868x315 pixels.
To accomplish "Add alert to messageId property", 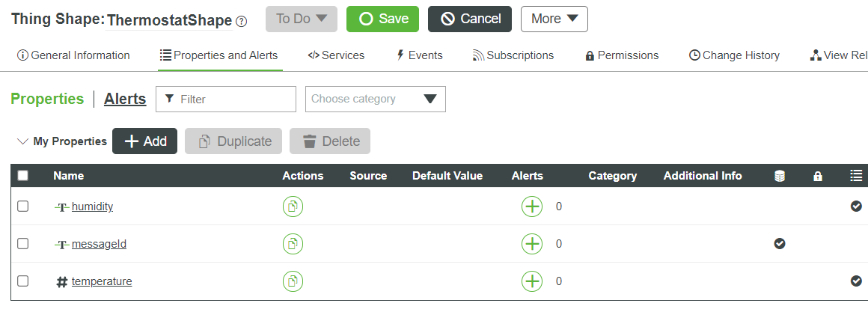I will 531,244.
